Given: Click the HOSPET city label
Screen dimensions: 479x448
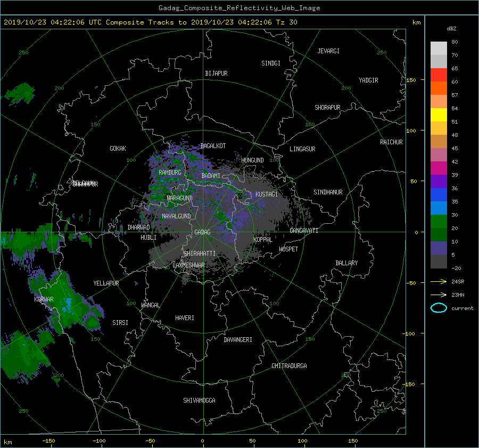Looking at the screenshot, I should 288,249.
